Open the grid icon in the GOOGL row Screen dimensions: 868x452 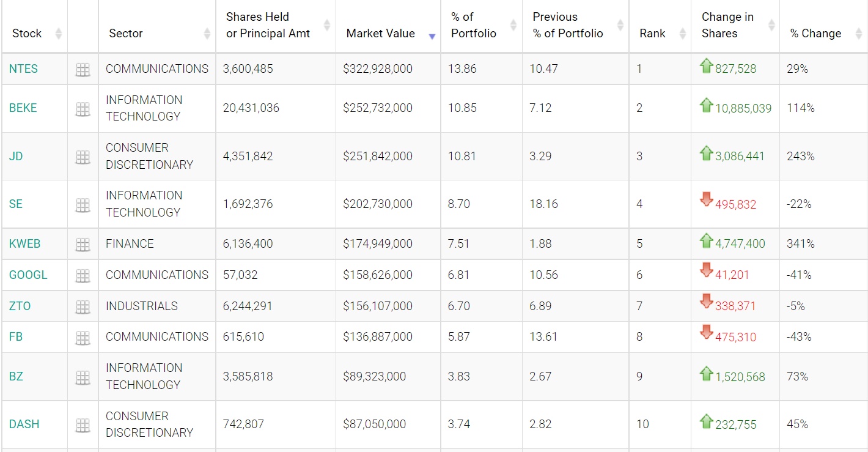tap(83, 276)
